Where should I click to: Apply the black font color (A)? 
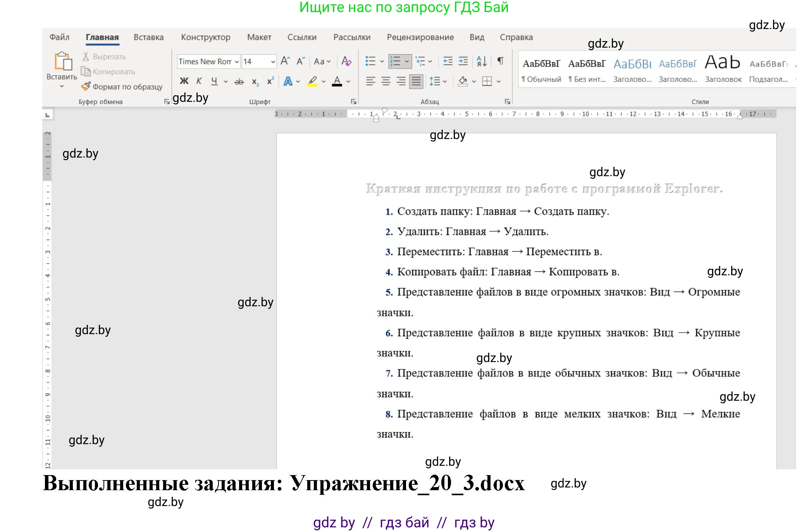(x=337, y=81)
